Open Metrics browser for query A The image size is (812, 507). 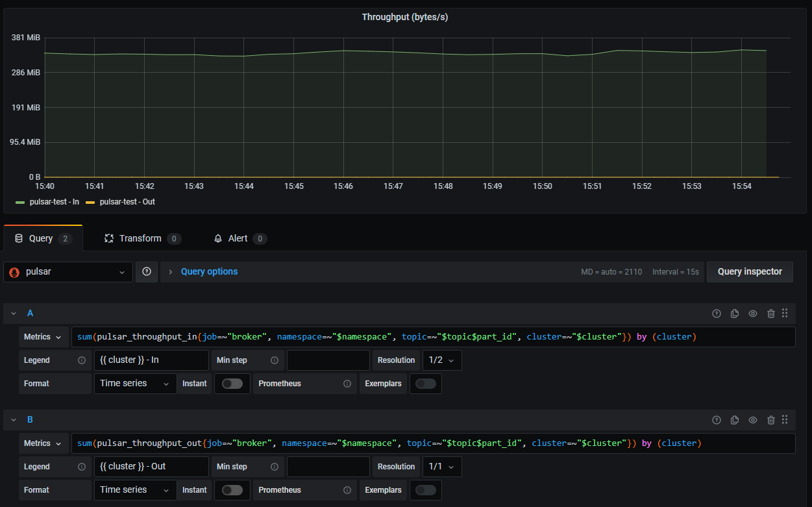click(43, 337)
